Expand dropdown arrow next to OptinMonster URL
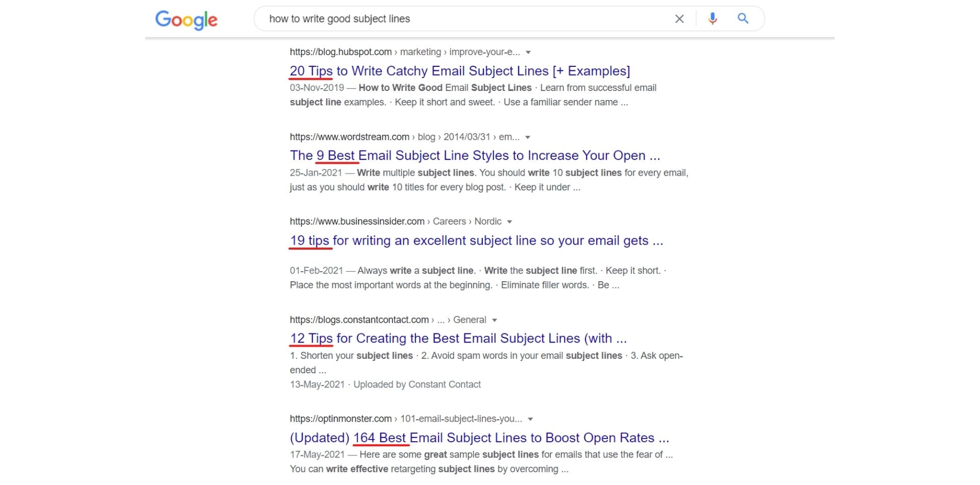 point(530,419)
